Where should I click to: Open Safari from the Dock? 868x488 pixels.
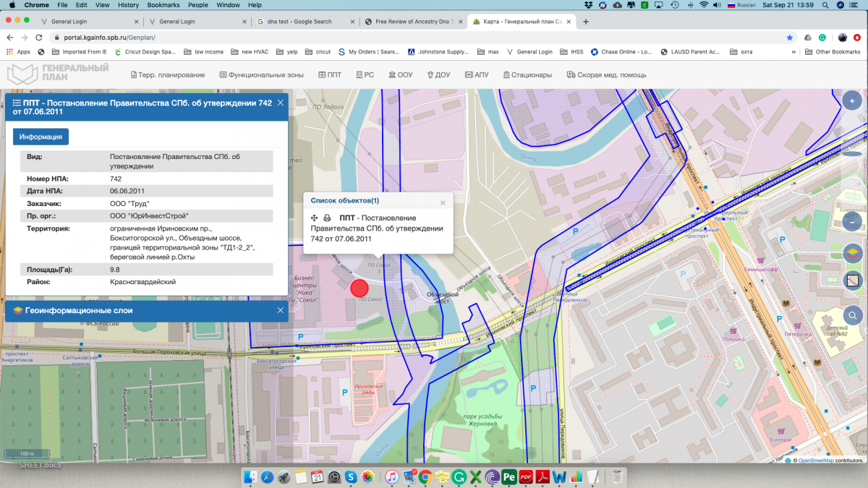pyautogui.click(x=268, y=477)
